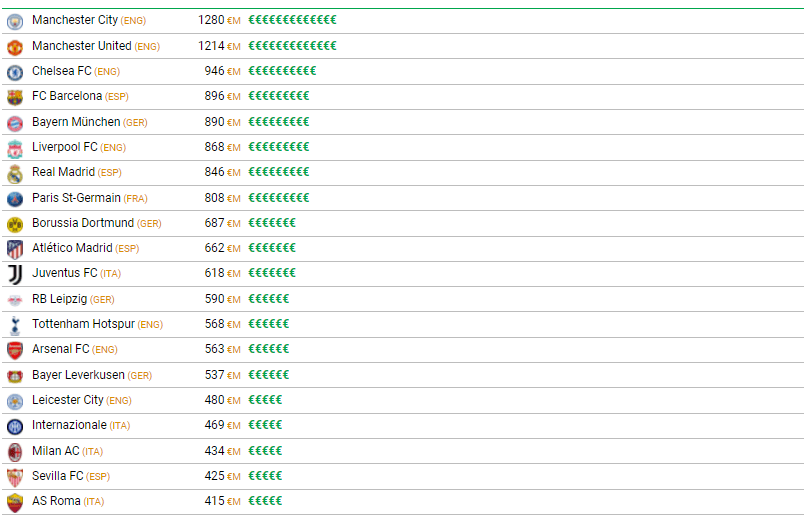Open the FC Barcelona team link
This screenshot has height=516, width=804.
[67, 96]
